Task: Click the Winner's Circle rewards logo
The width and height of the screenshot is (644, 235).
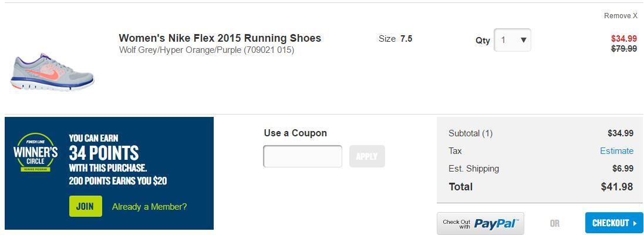Action: point(35,153)
